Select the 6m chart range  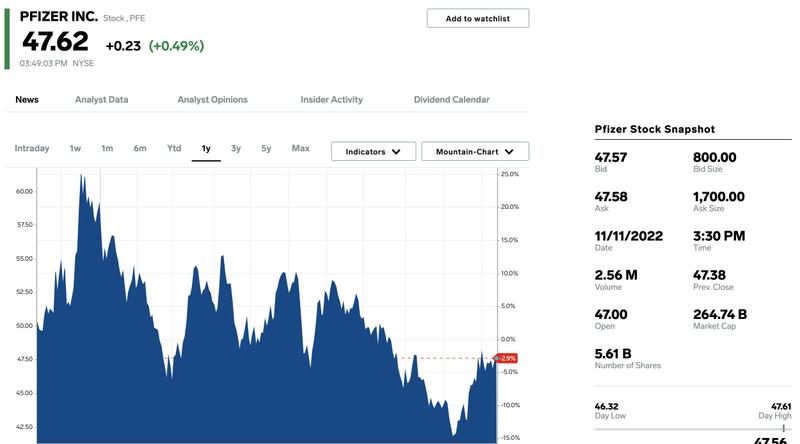tap(140, 149)
